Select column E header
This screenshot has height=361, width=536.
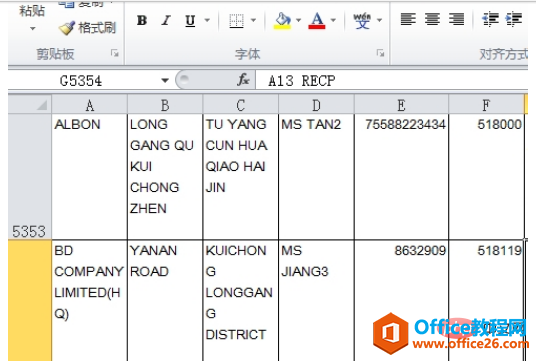[402, 105]
